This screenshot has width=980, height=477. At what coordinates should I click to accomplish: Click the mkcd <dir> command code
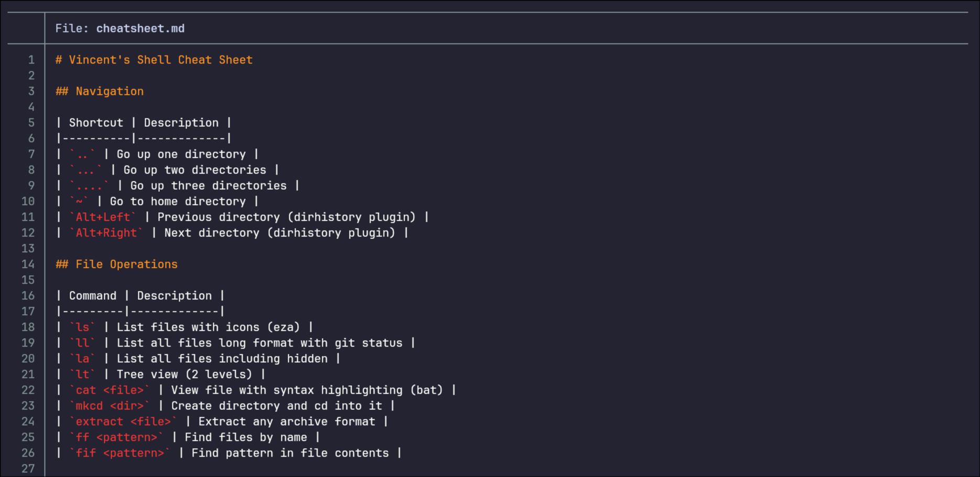point(109,406)
